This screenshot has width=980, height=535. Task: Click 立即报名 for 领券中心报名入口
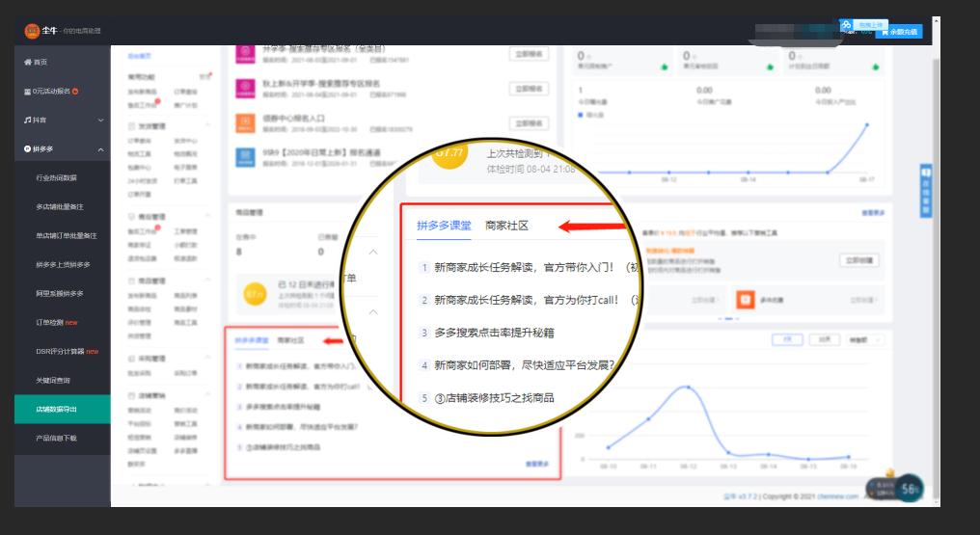click(x=529, y=123)
